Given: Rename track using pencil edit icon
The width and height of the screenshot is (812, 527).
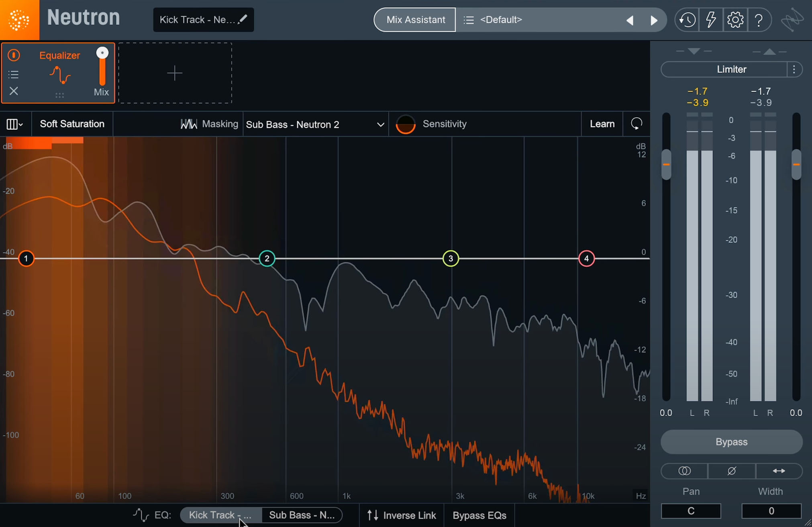Looking at the screenshot, I should [243, 19].
